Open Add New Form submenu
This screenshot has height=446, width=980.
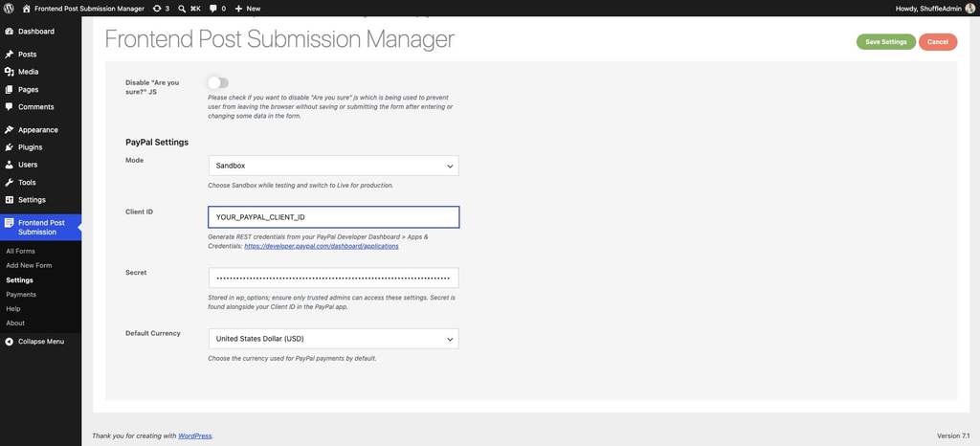tap(29, 265)
